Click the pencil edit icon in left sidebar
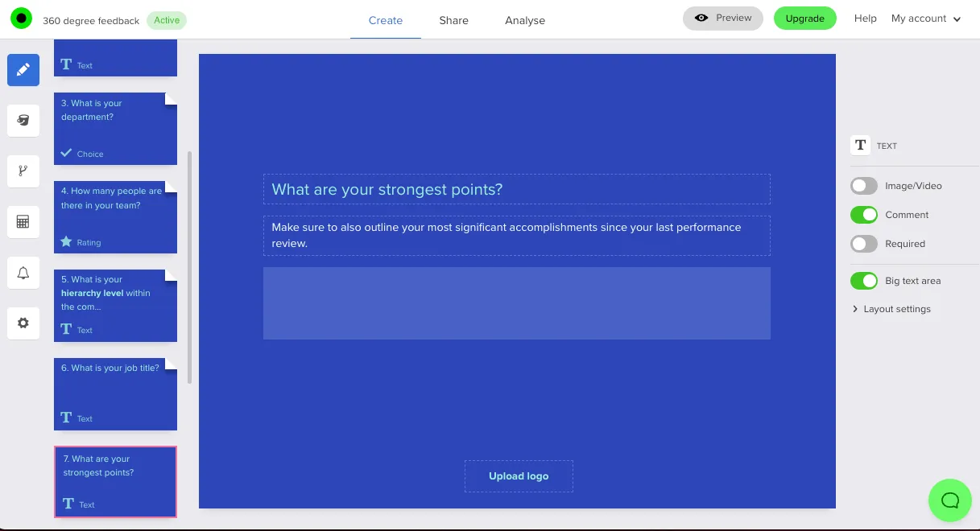This screenshot has width=980, height=531. [x=23, y=70]
